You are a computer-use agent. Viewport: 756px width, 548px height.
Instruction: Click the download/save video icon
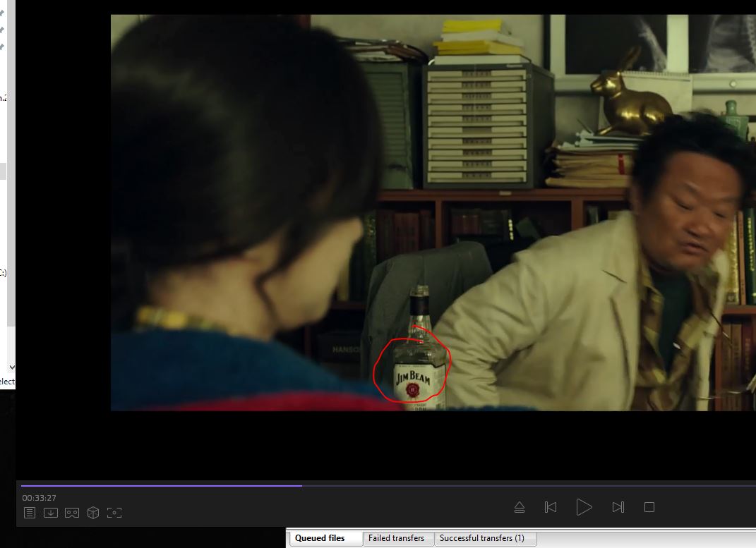(x=51, y=513)
